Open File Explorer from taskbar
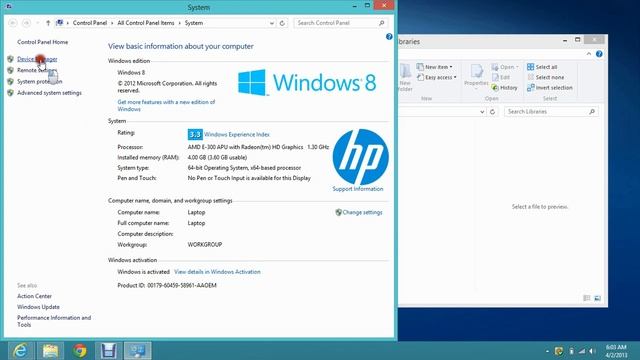The height and width of the screenshot is (360, 640). 50,351
